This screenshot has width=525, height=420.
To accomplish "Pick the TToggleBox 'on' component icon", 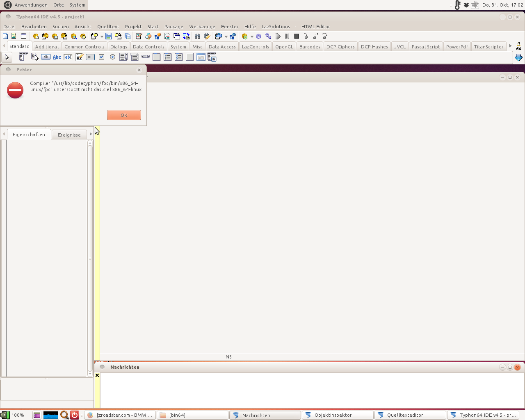I will [90, 57].
